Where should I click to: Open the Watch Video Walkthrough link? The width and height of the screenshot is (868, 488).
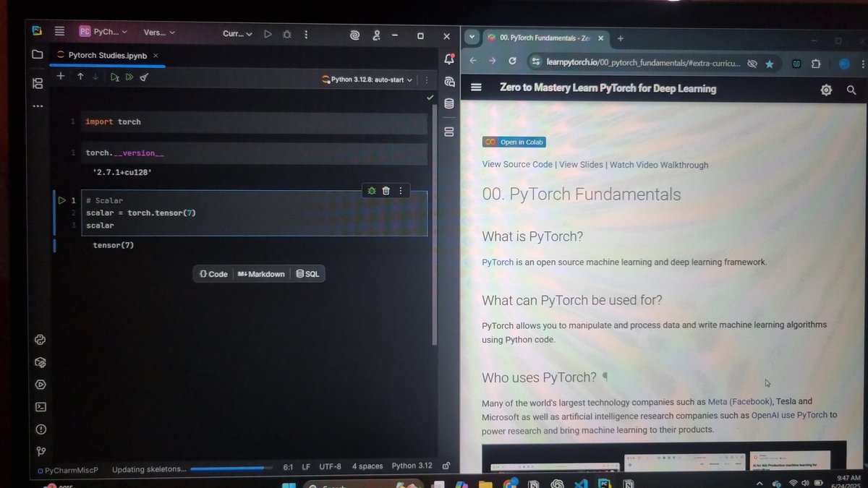[659, 165]
